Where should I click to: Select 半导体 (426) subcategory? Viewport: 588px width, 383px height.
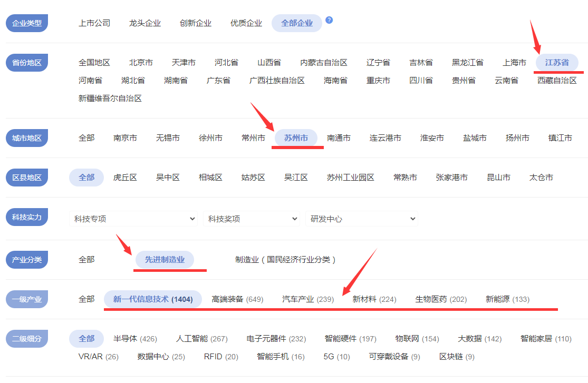click(135, 339)
